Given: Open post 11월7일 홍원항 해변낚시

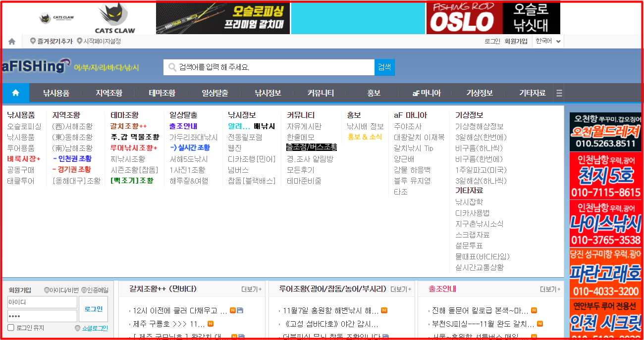Looking at the screenshot, I should (331, 311).
